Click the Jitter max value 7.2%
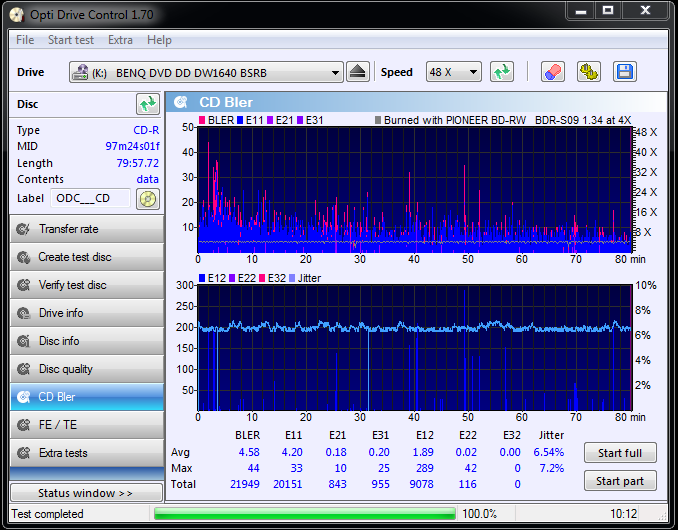Screen dimensions: 678x530 pyautogui.click(x=552, y=468)
